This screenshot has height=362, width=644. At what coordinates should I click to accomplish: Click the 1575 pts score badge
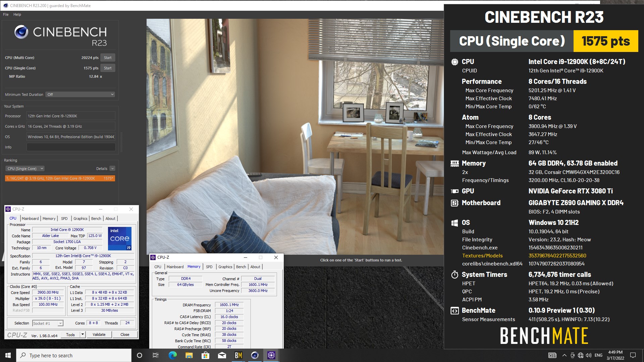[606, 41]
